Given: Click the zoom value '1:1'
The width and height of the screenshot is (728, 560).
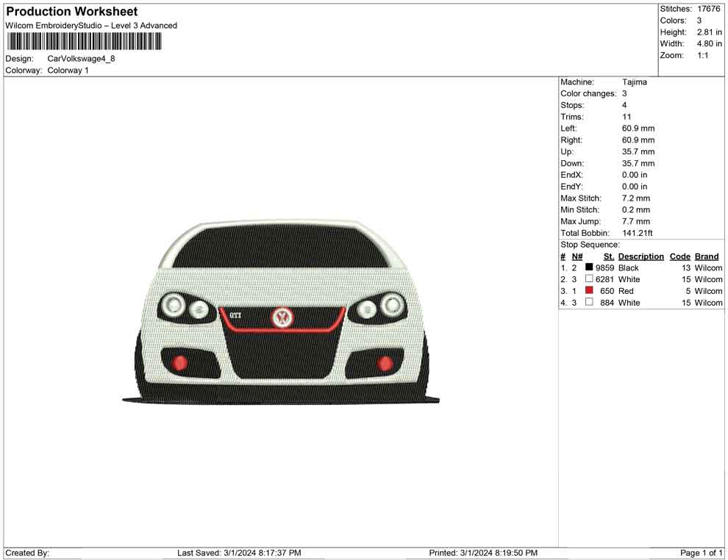Looking at the screenshot, I should pos(703,55).
